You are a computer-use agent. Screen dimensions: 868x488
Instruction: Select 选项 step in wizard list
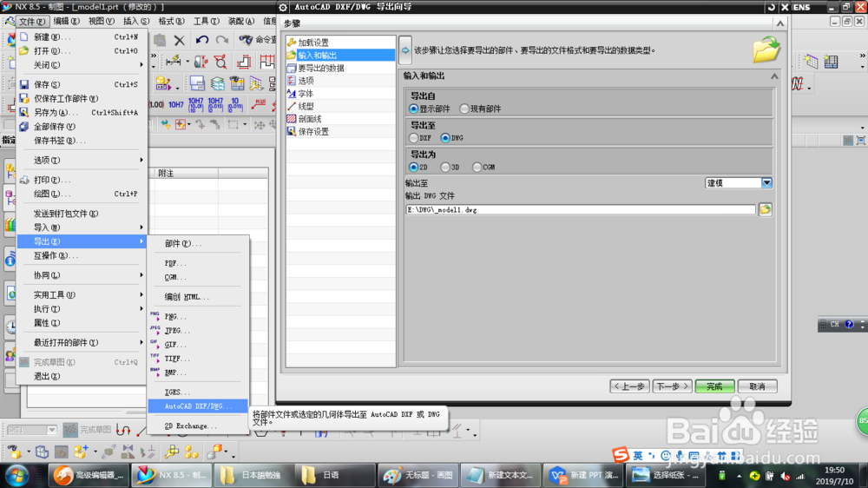(x=340, y=80)
